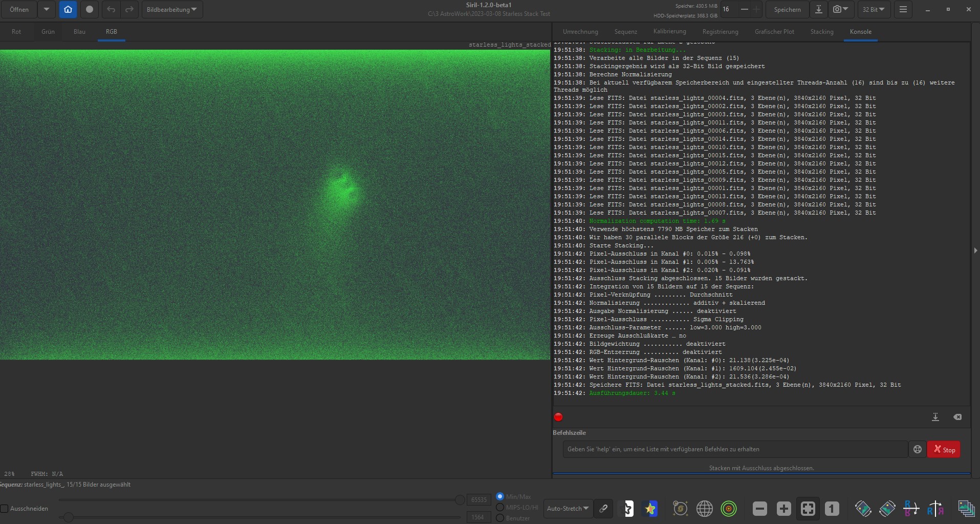Click the frame list stacked images icon

[966, 508]
